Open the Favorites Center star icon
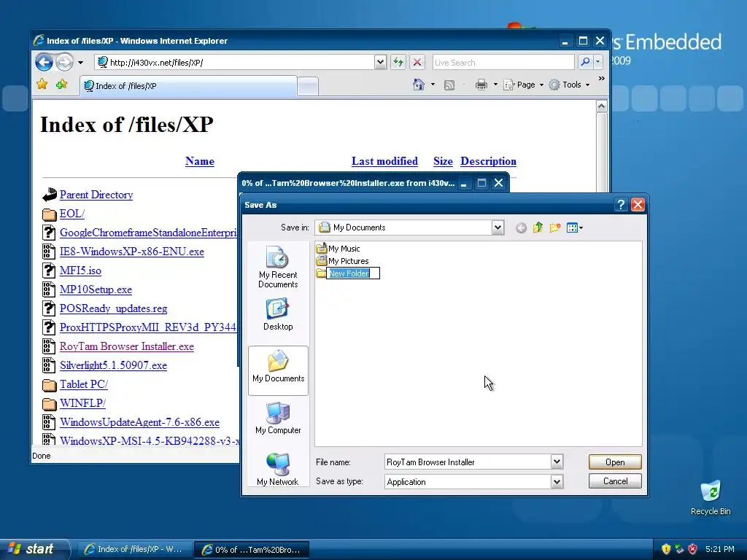The width and height of the screenshot is (747, 560). 42,85
